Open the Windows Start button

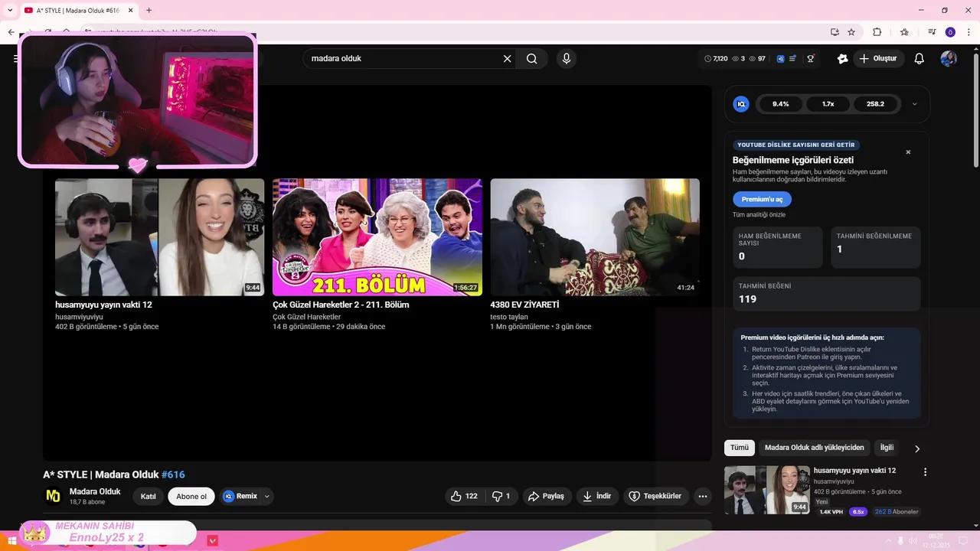pyautogui.click(x=11, y=540)
